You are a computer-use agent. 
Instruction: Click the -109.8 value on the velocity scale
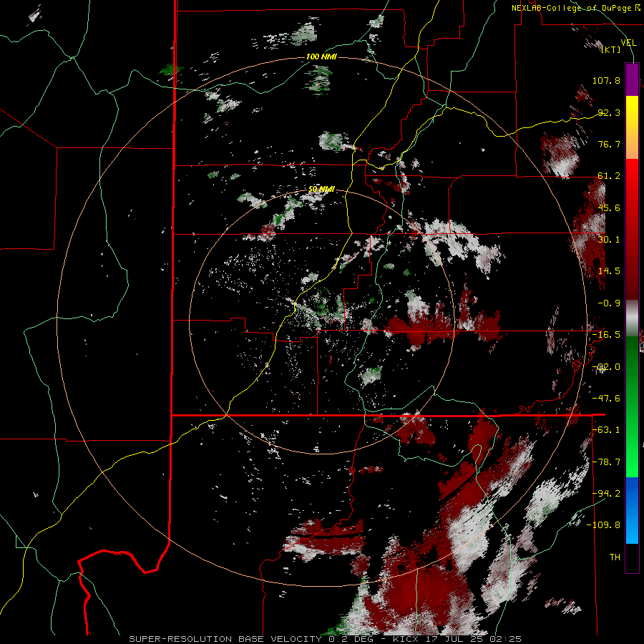pos(603,525)
